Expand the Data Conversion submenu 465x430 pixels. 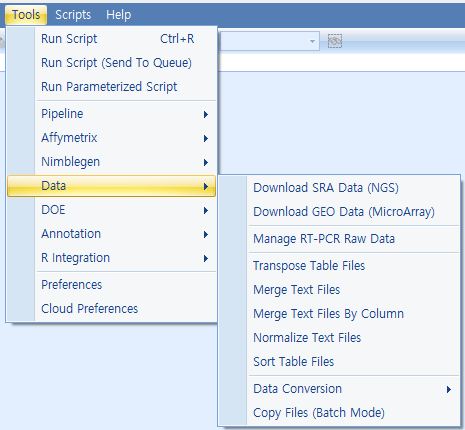(x=339, y=389)
